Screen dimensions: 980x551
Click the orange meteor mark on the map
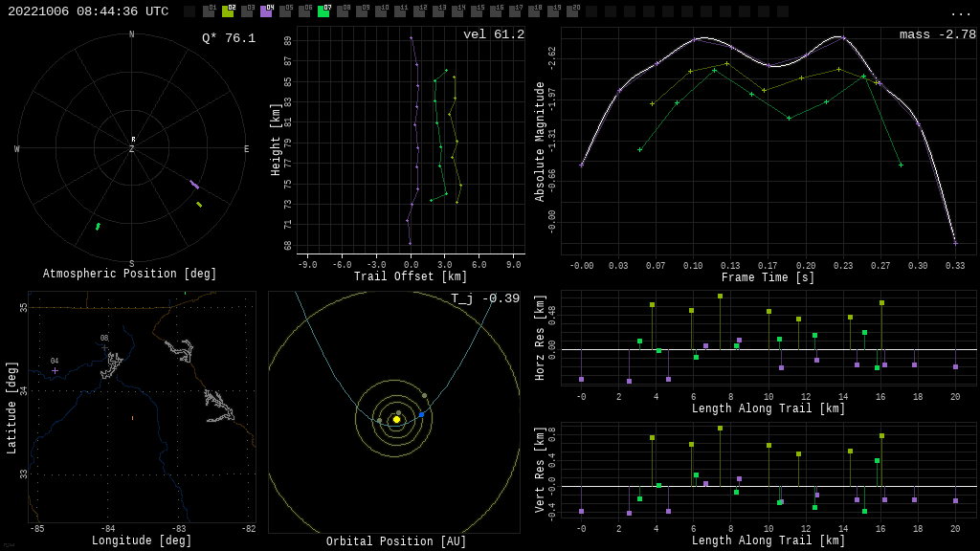(x=132, y=417)
